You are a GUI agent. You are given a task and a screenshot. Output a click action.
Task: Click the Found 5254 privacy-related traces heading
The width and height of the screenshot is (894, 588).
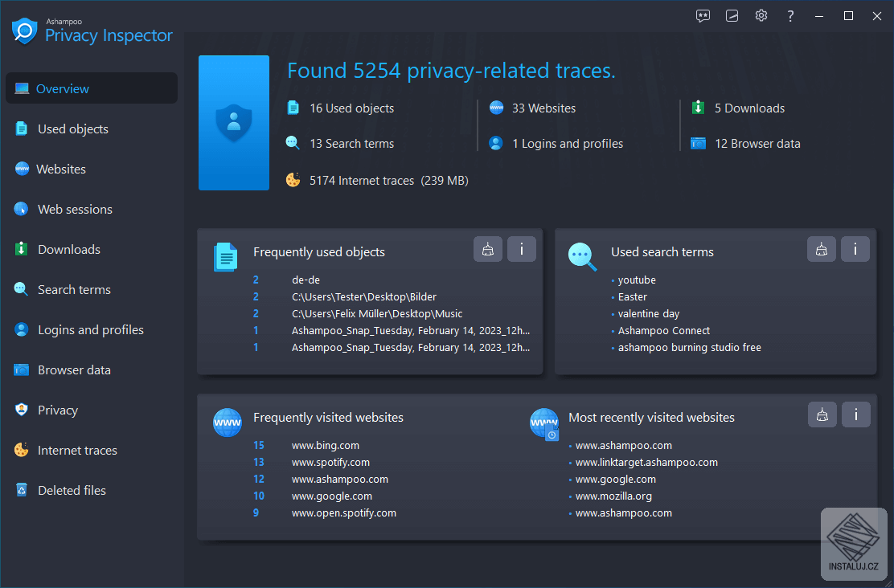click(x=451, y=71)
